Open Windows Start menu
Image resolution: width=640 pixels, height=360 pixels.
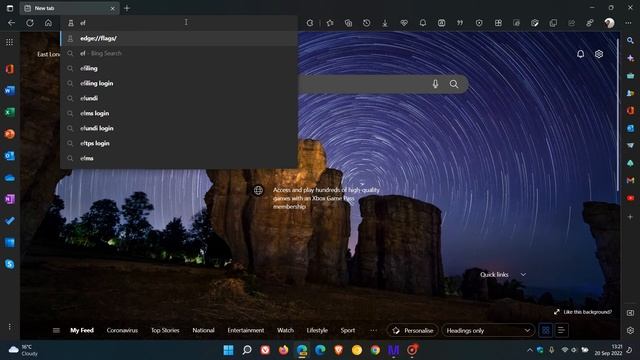(x=229, y=350)
